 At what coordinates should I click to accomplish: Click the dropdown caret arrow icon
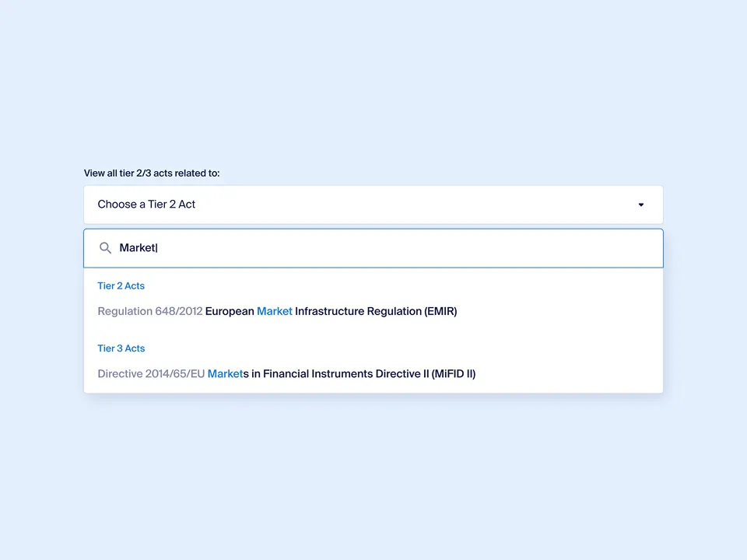pyautogui.click(x=641, y=205)
